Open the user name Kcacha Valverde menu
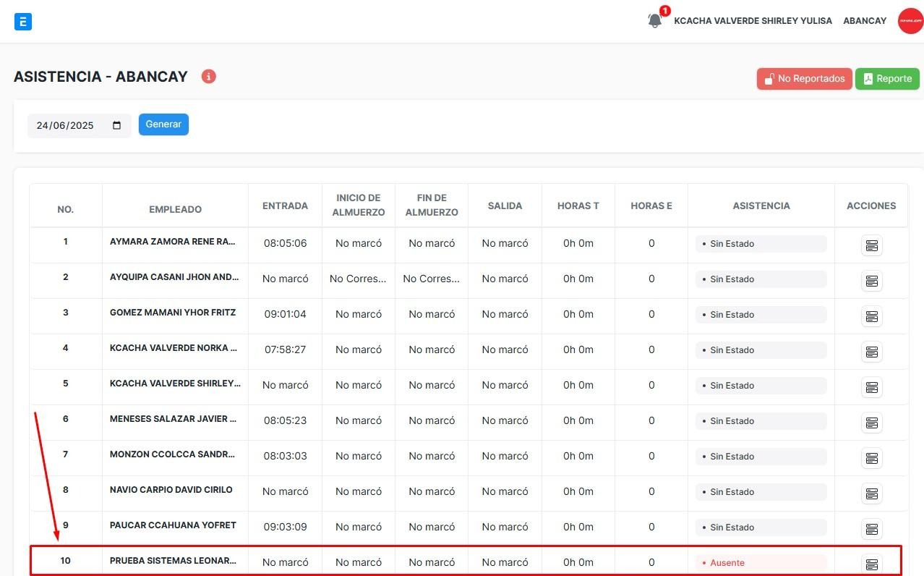Image resolution: width=924 pixels, height=576 pixels. click(753, 21)
